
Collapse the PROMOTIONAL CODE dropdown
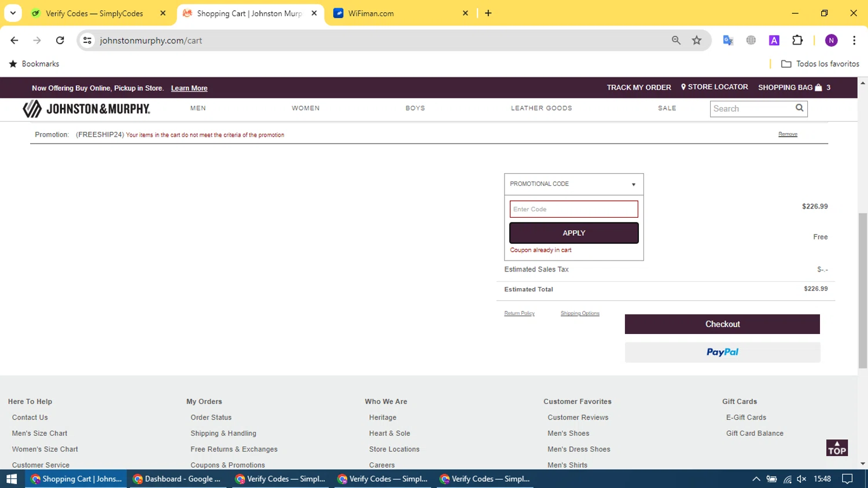574,184
